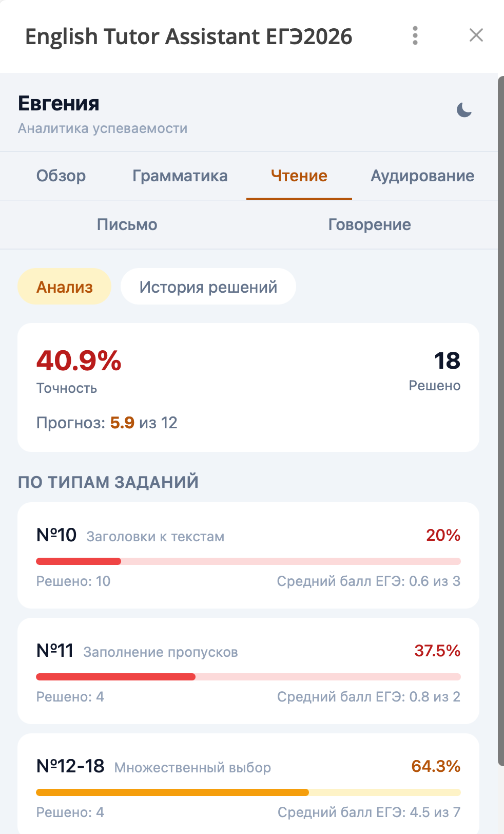Enable the Анализ view toggle
The width and height of the screenshot is (504, 834).
click(x=65, y=287)
